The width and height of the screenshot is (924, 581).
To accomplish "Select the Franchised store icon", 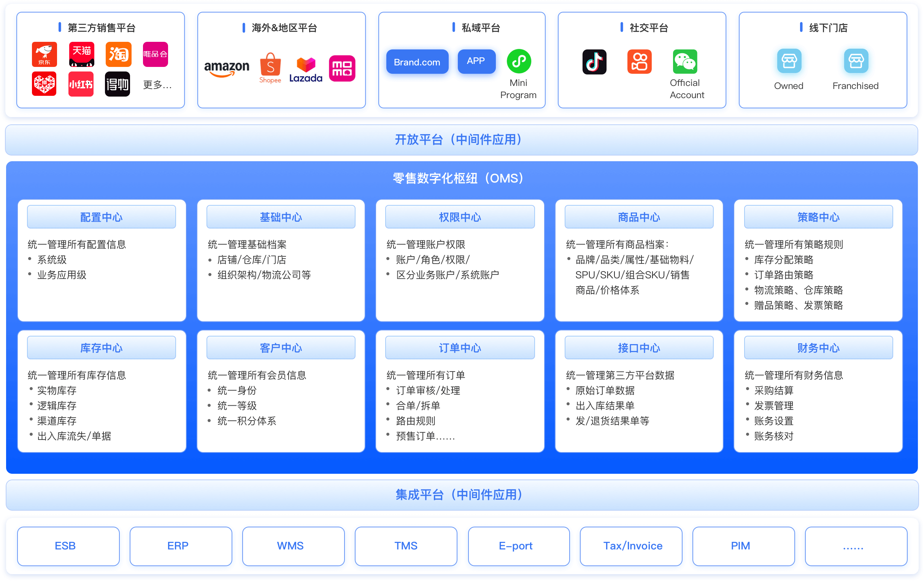I will (x=856, y=60).
